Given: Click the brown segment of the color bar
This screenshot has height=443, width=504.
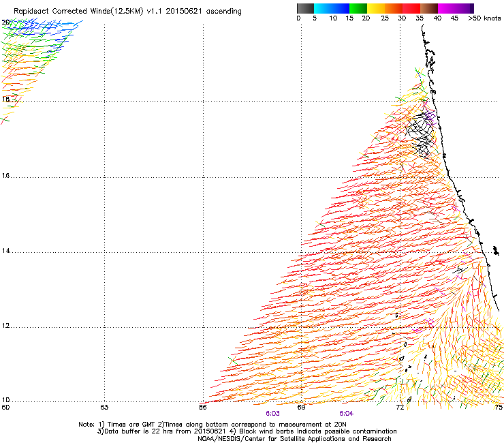Looking at the screenshot, I should click(x=429, y=8).
